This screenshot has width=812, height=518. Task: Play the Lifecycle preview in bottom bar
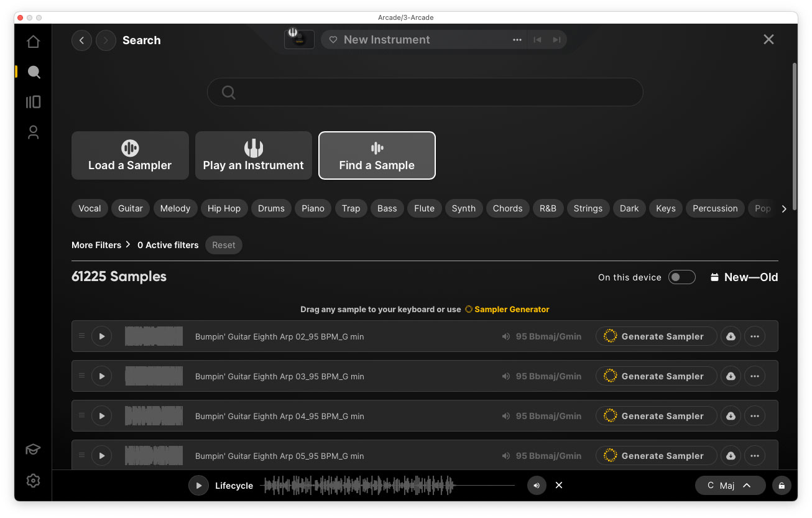198,486
